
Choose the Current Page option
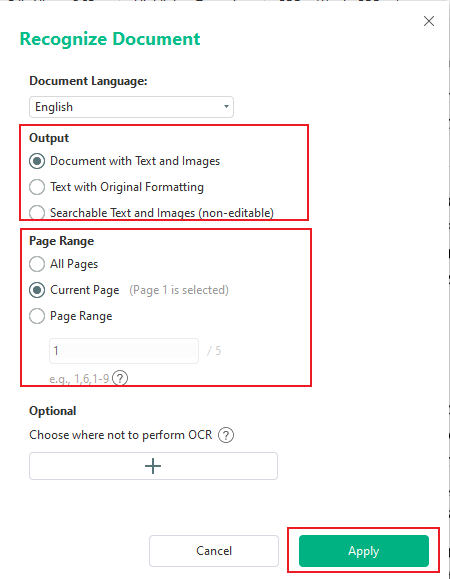(x=37, y=290)
